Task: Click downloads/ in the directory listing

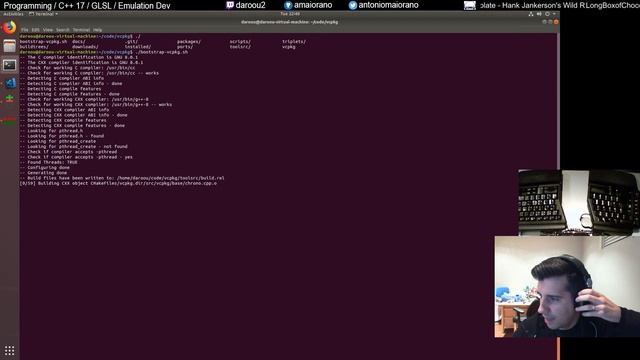Action: [85, 47]
